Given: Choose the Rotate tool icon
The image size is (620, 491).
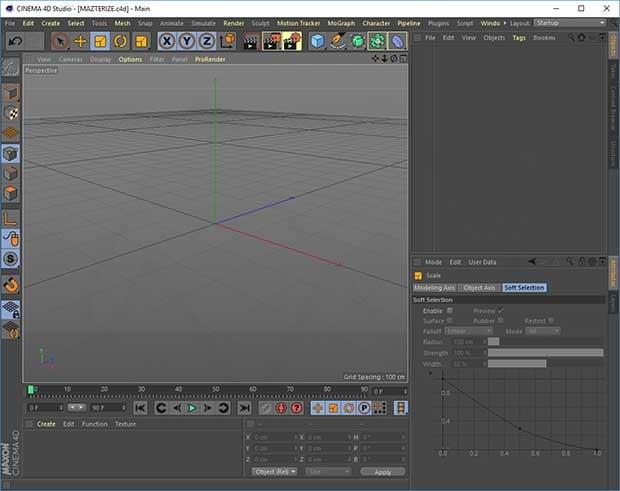Looking at the screenshot, I should pos(120,41).
